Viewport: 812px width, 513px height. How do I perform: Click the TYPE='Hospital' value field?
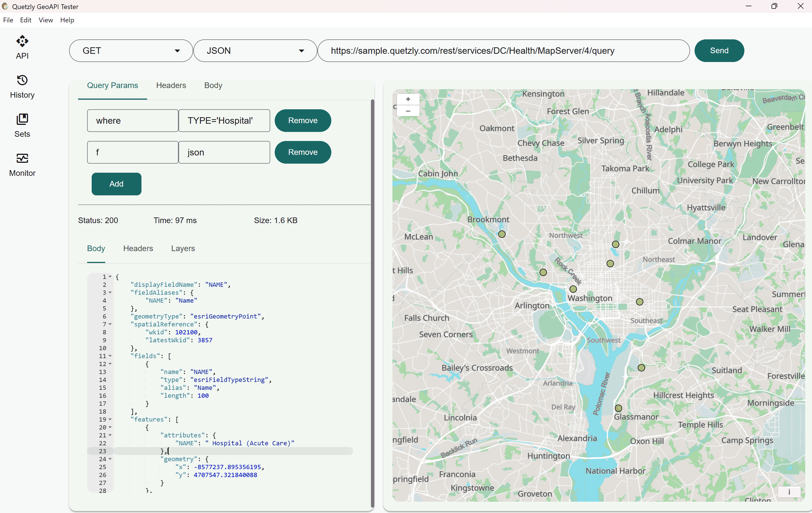coord(224,121)
